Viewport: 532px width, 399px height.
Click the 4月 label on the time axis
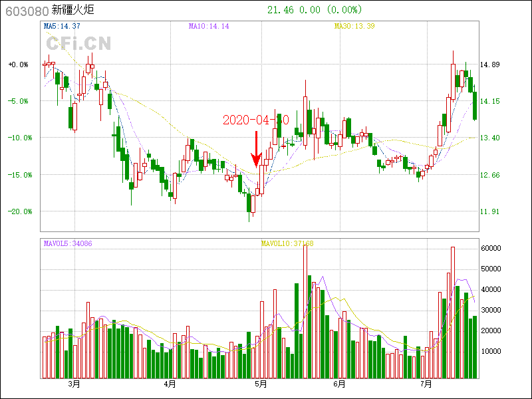170,384
